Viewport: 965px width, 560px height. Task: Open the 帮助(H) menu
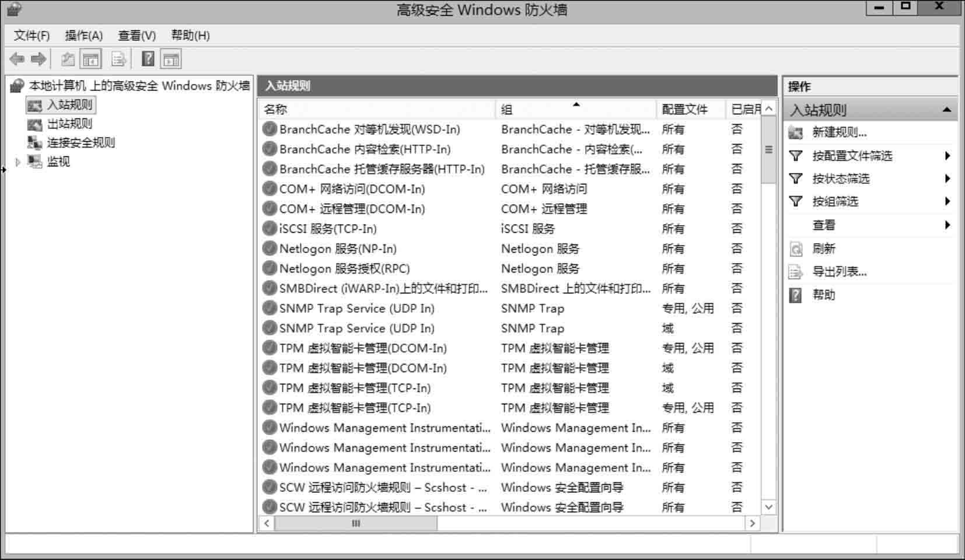[x=190, y=36]
